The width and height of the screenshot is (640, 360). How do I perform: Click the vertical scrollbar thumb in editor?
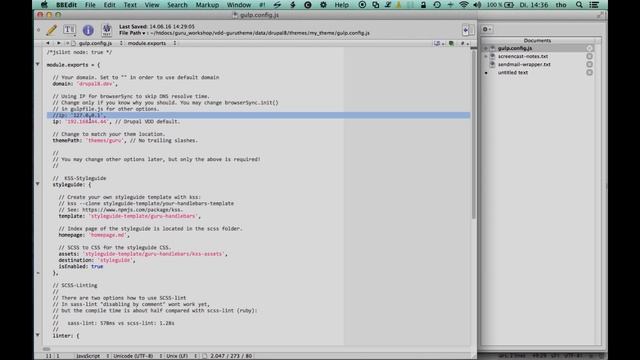click(473, 135)
